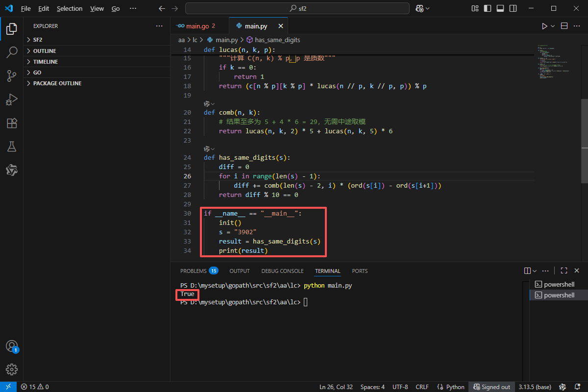588x392 pixels.
Task: Open the Go menu
Action: click(116, 8)
